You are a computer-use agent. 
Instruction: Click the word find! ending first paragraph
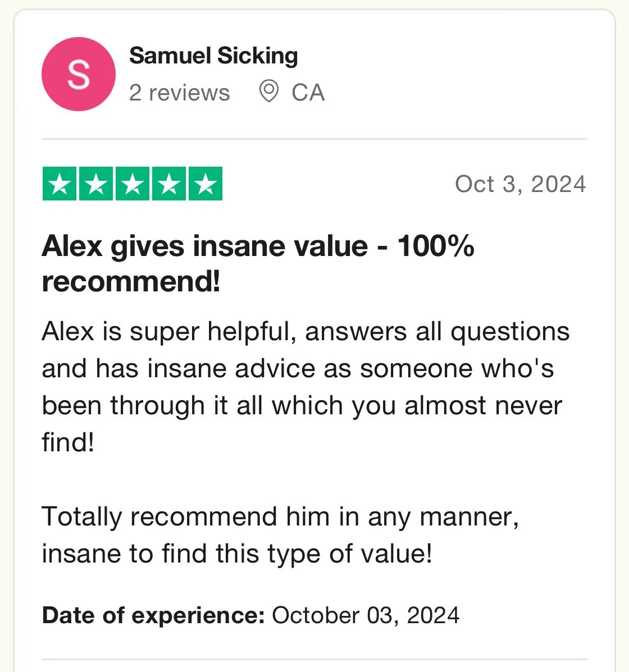tap(68, 442)
